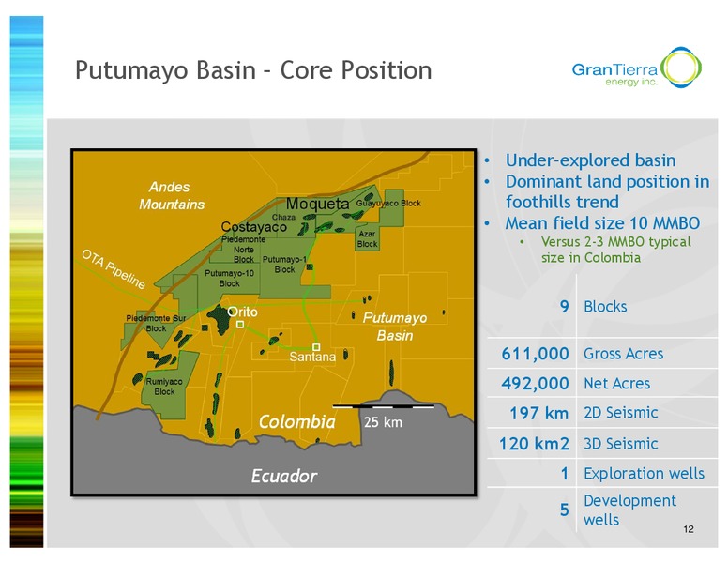Click the slide page number '12'

click(689, 529)
